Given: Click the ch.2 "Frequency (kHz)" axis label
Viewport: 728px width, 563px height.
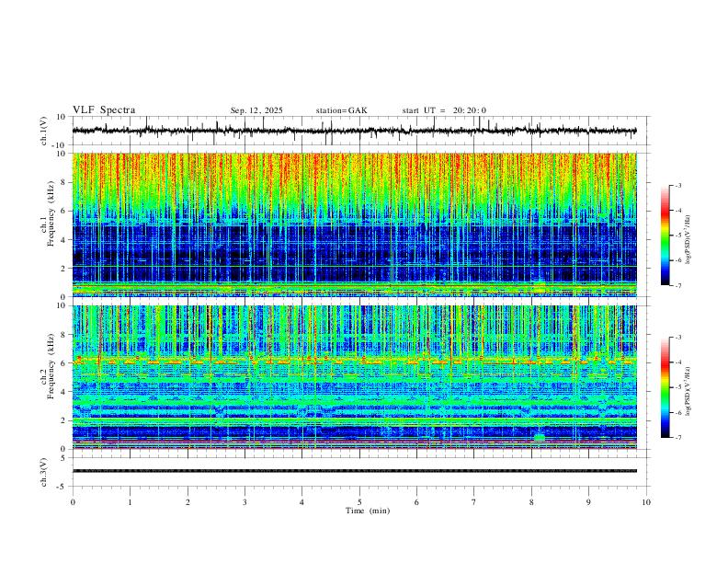Looking at the screenshot, I should click(51, 366).
